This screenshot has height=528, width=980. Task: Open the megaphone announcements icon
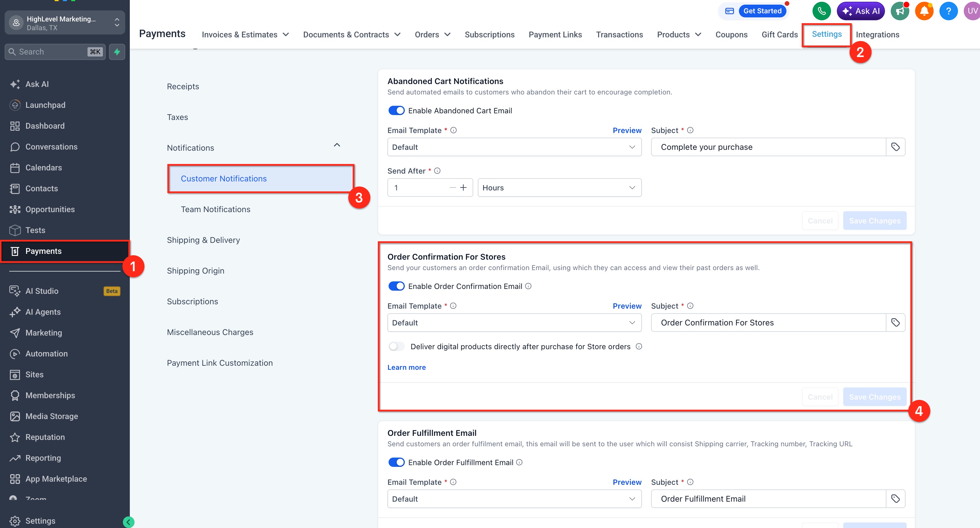pos(900,11)
